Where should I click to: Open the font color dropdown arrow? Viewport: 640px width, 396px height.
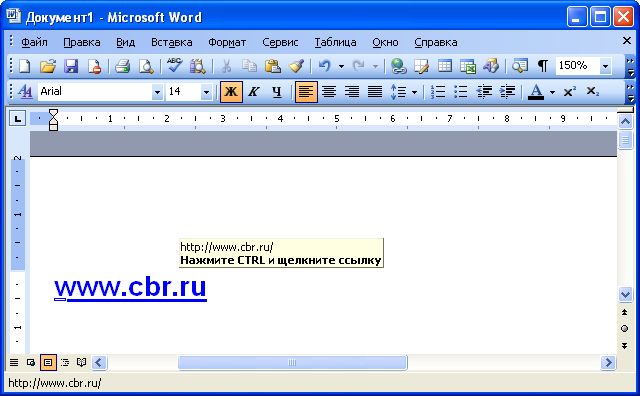(x=552, y=92)
